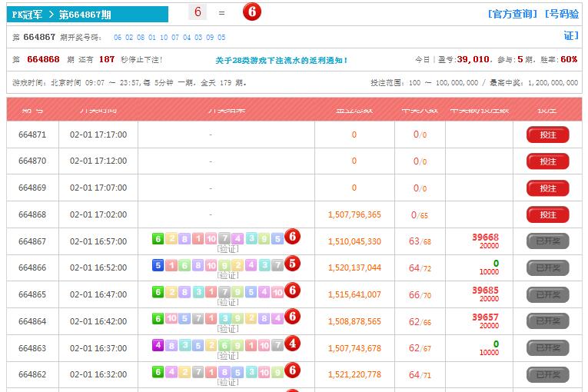
Task: Select the PK冠军 period 664867 header tab
Action: click(88, 14)
